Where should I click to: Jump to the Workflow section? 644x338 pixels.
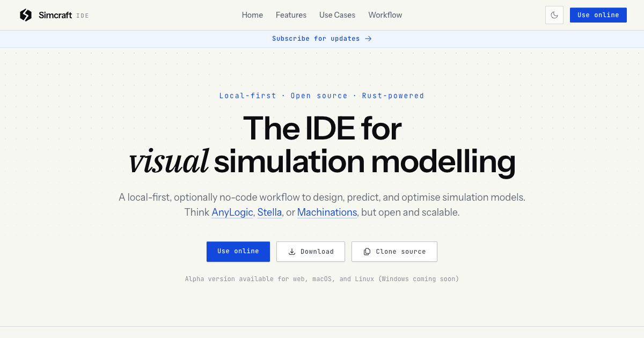pos(385,15)
